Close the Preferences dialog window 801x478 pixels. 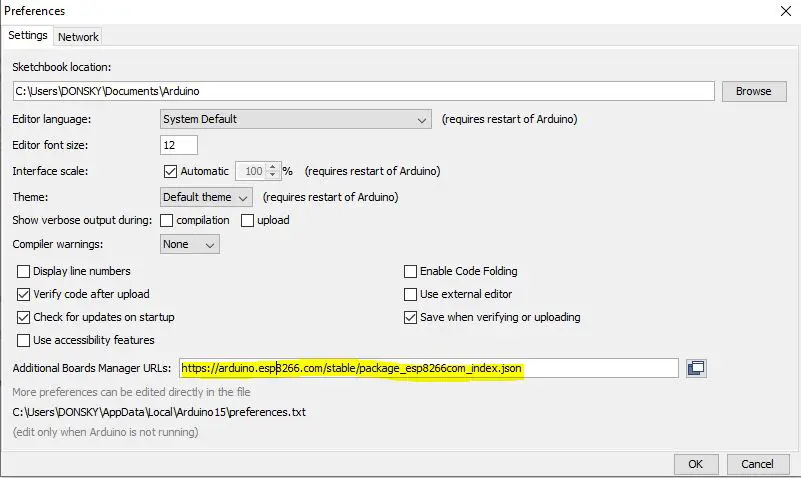pos(783,11)
